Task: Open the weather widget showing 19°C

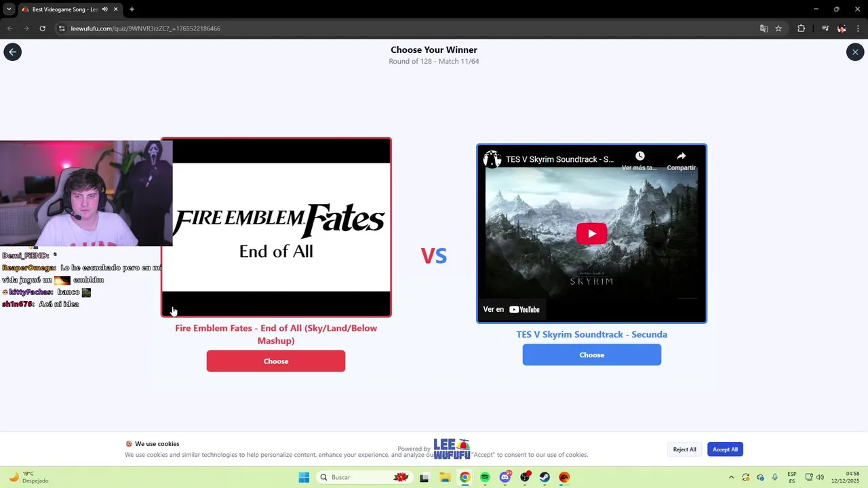Action: click(28, 477)
